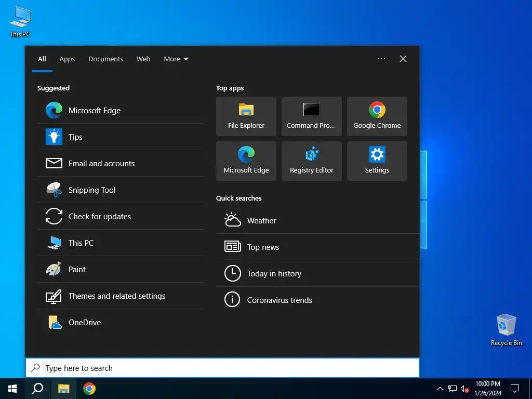Image resolution: width=532 pixels, height=399 pixels.
Task: Click the Top news newspaper icon
Action: pyautogui.click(x=232, y=246)
